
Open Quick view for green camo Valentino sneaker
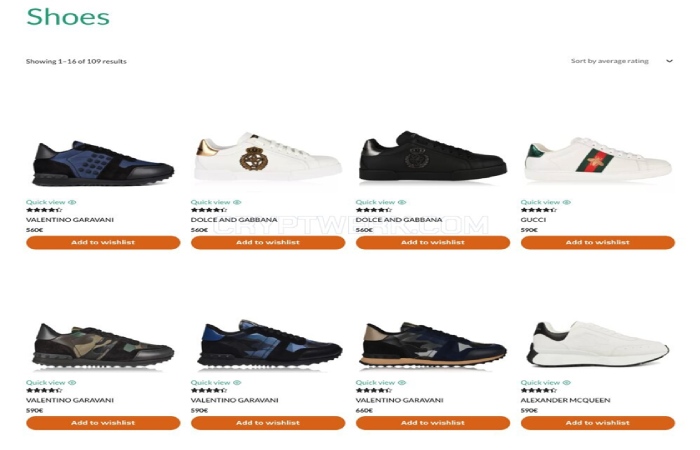point(51,383)
